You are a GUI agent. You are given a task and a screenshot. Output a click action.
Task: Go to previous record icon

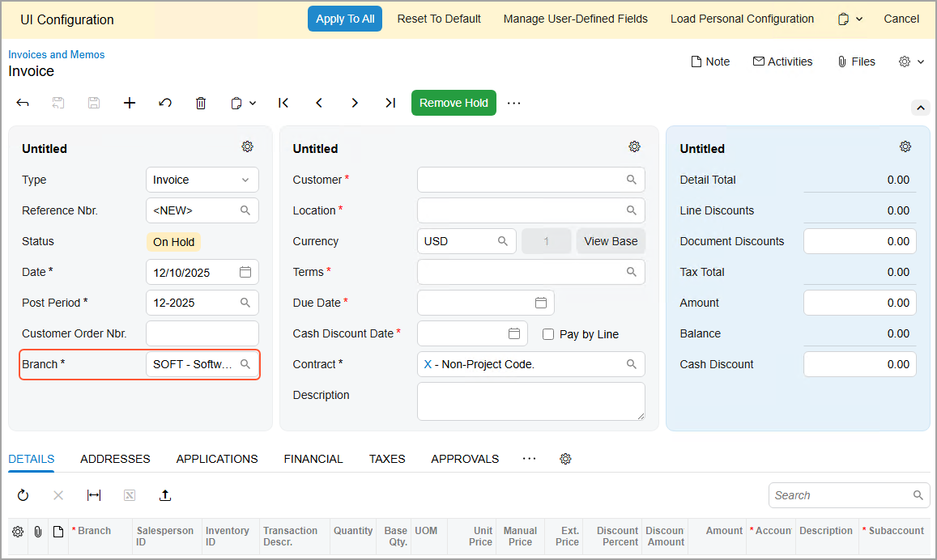click(319, 103)
